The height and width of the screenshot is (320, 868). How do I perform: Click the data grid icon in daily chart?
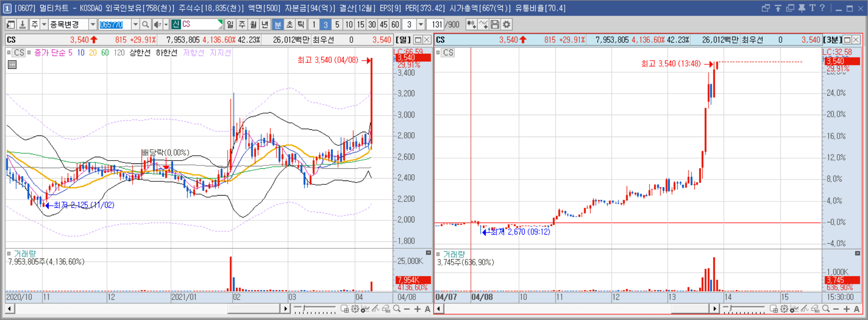[12, 64]
